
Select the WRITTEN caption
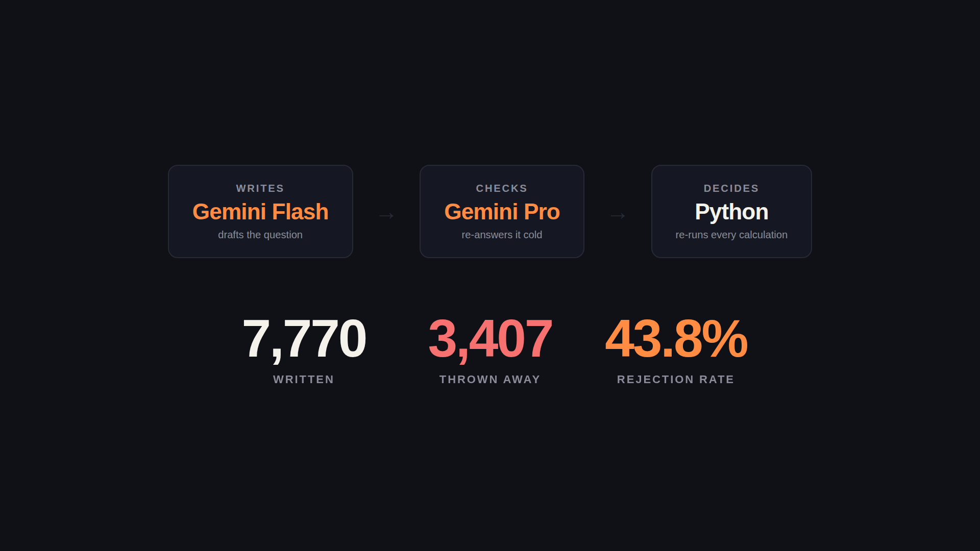tap(304, 380)
